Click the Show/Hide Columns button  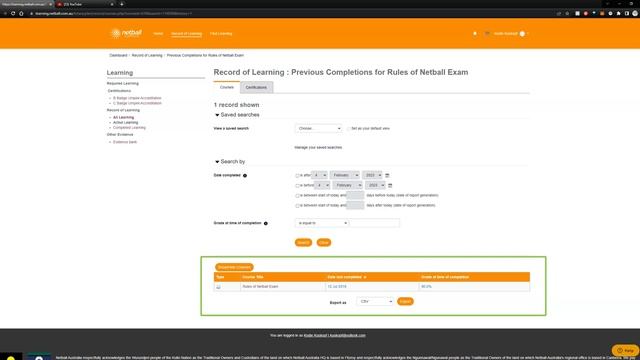[x=234, y=267]
